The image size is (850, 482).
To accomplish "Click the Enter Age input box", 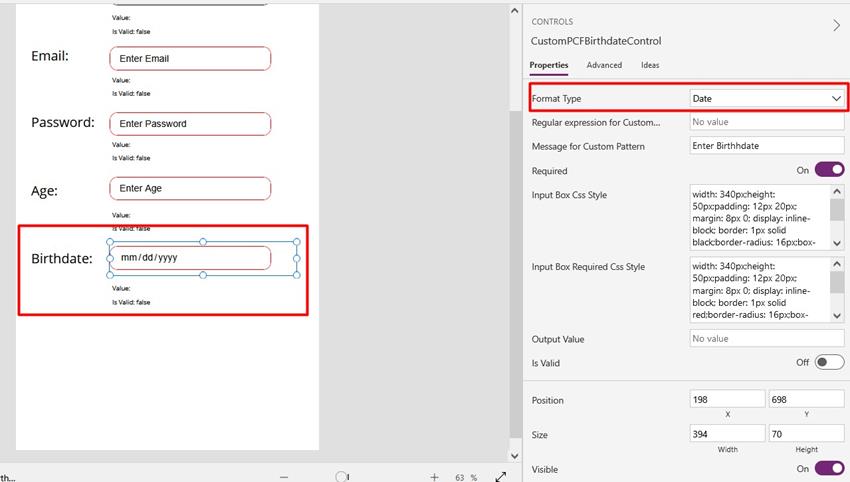I will pos(190,188).
